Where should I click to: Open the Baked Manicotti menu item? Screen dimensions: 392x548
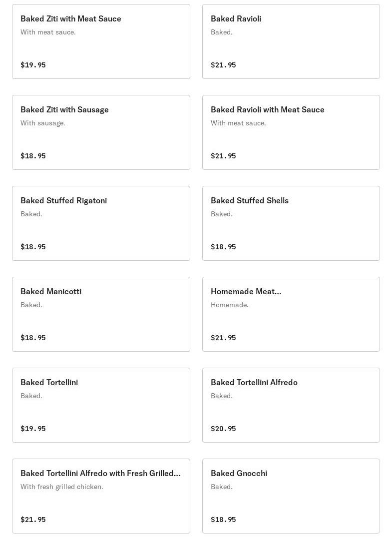coord(101,314)
